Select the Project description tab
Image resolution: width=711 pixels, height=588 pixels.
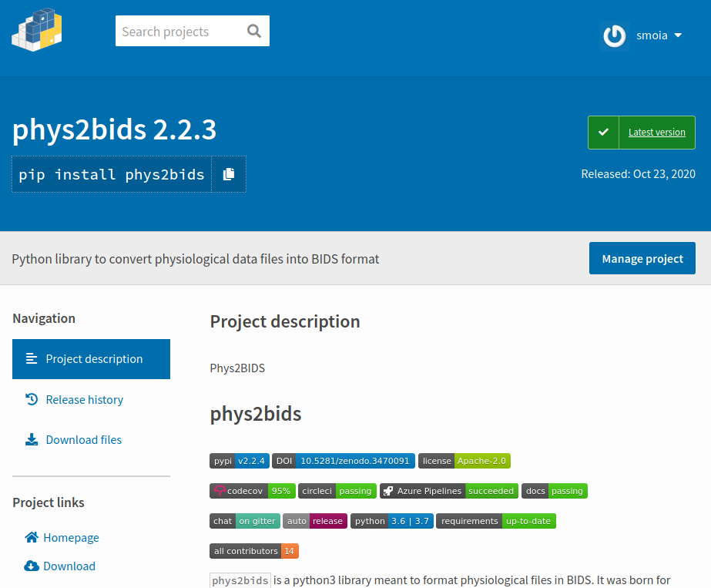(91, 359)
